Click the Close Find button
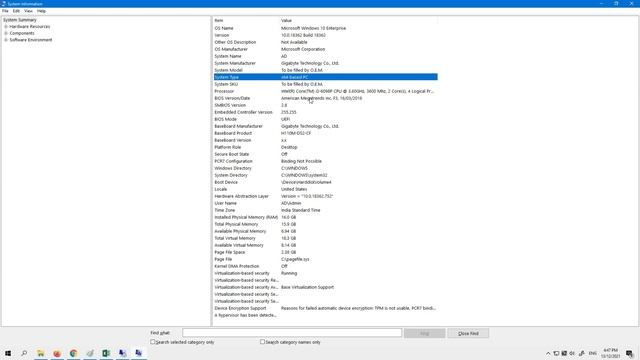Image resolution: width=640 pixels, height=360 pixels. pos(468,333)
